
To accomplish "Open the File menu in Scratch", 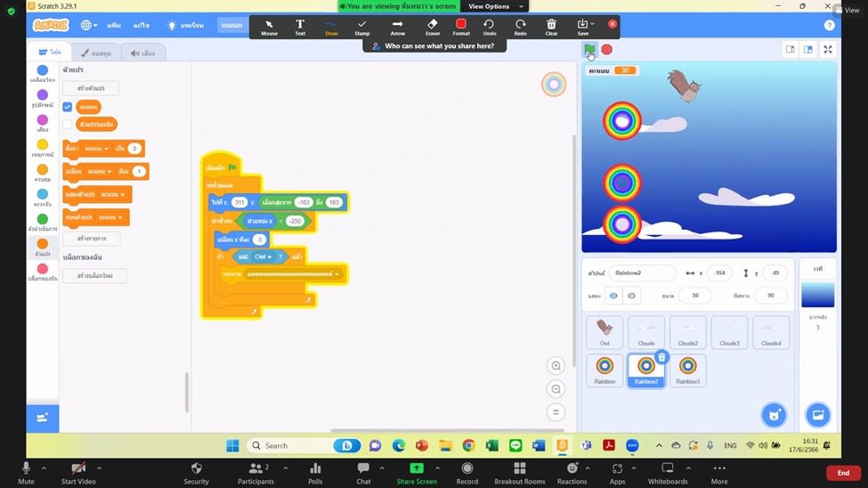I will 114,25.
